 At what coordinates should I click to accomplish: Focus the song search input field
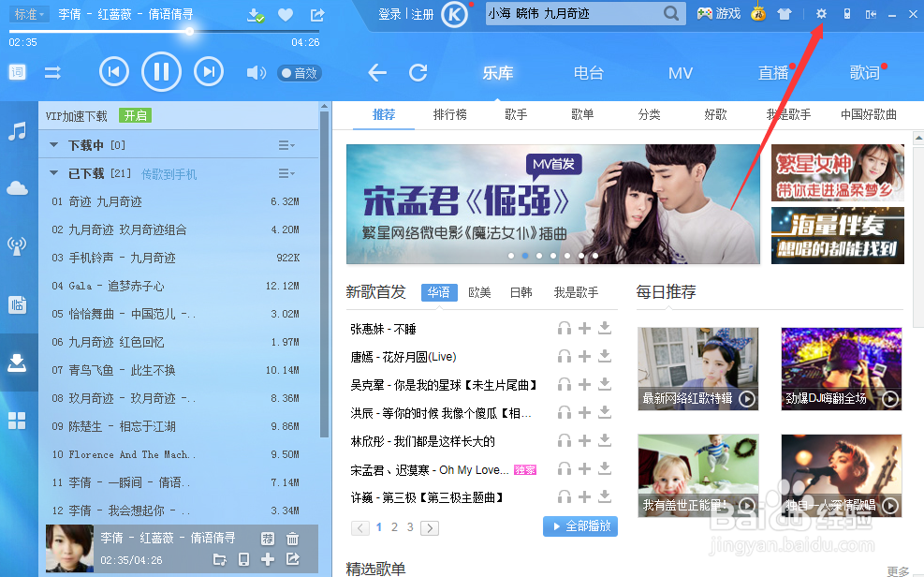click(574, 13)
